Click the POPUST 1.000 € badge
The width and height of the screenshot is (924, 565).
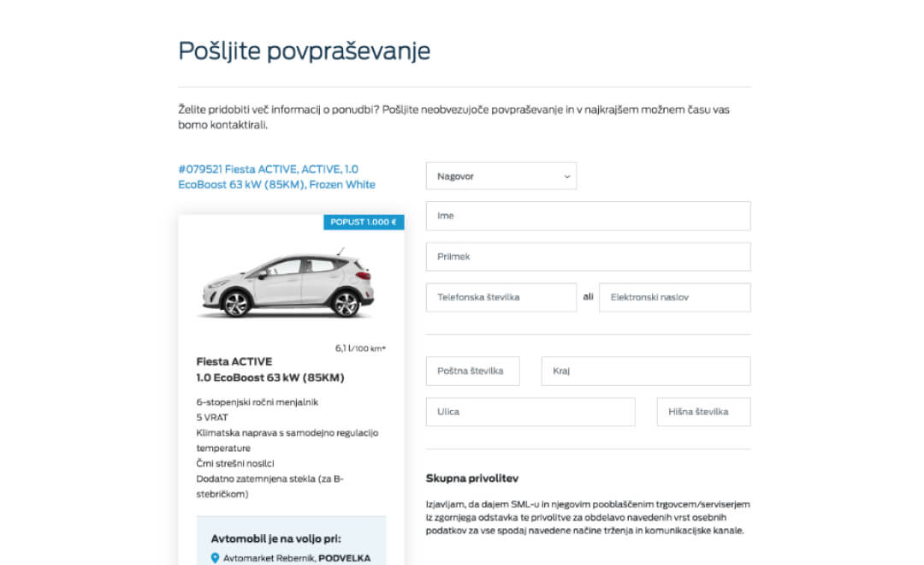click(x=364, y=223)
